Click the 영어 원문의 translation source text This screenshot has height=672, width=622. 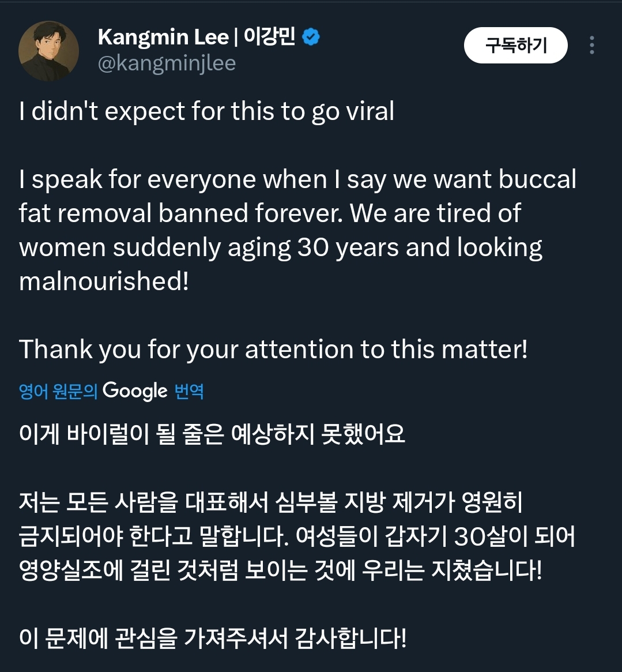point(58,392)
